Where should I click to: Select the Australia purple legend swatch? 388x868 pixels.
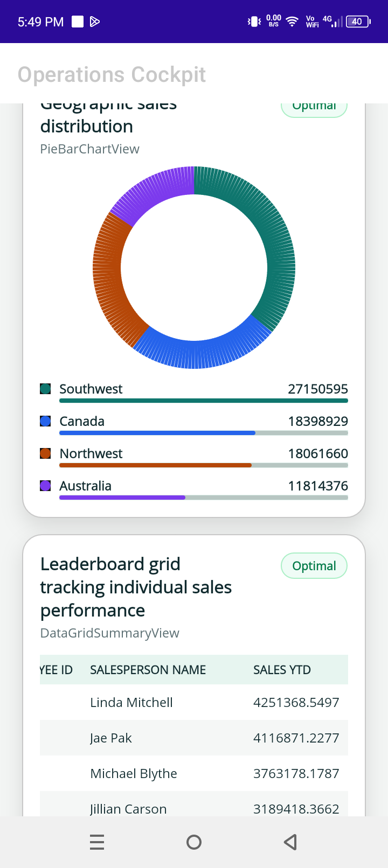[x=45, y=486]
